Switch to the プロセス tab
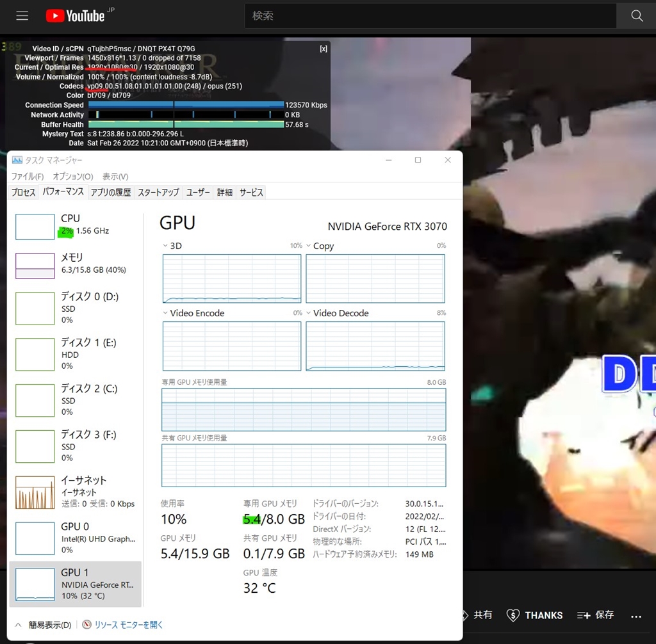The image size is (656, 644). [24, 192]
